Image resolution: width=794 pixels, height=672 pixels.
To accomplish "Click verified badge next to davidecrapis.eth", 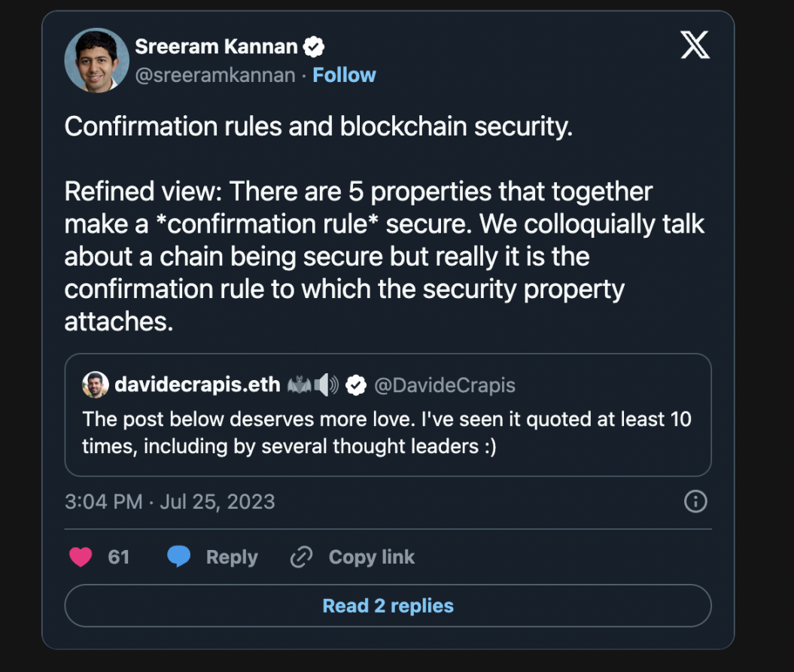I will 356,385.
